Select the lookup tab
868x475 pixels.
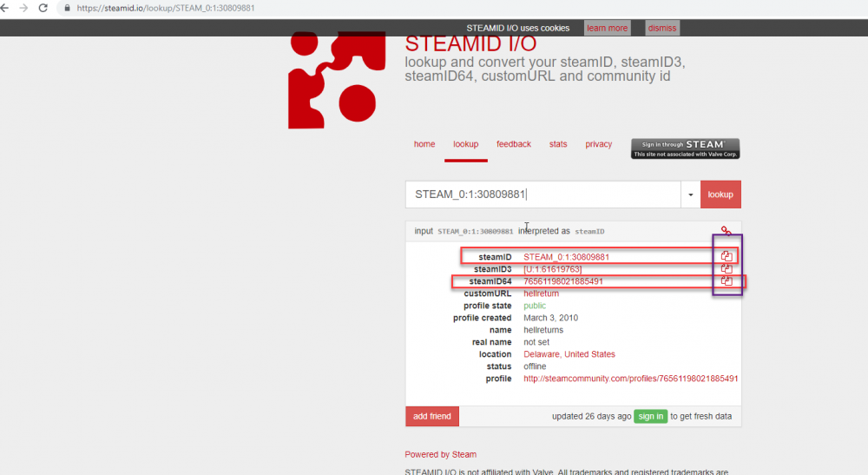click(465, 144)
